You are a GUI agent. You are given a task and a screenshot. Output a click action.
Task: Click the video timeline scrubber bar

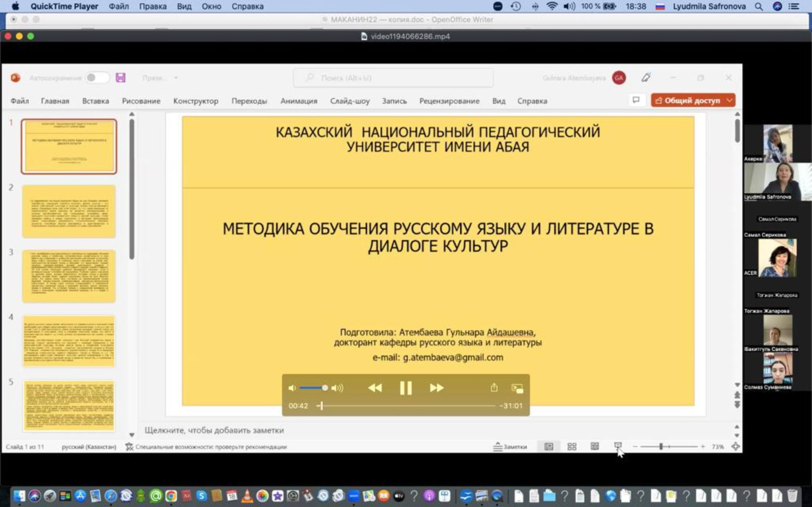tap(406, 406)
